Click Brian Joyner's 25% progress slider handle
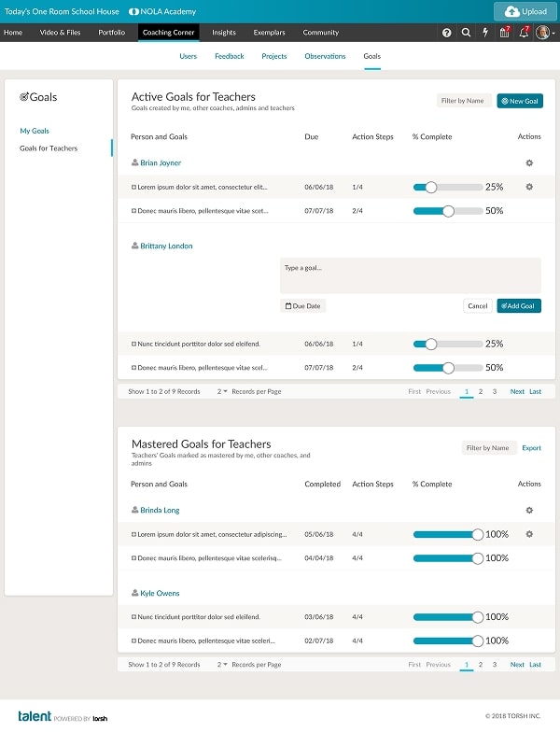 coord(431,187)
